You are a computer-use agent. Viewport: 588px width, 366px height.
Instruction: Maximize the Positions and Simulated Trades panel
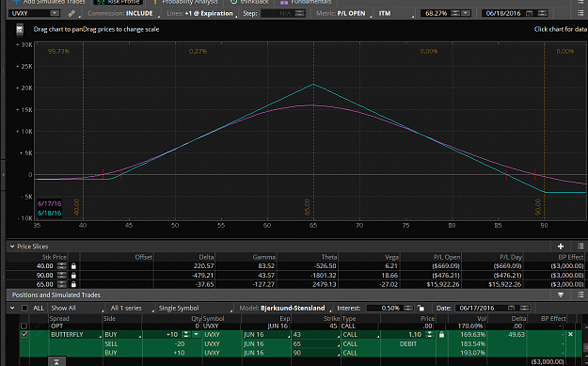coord(561,295)
